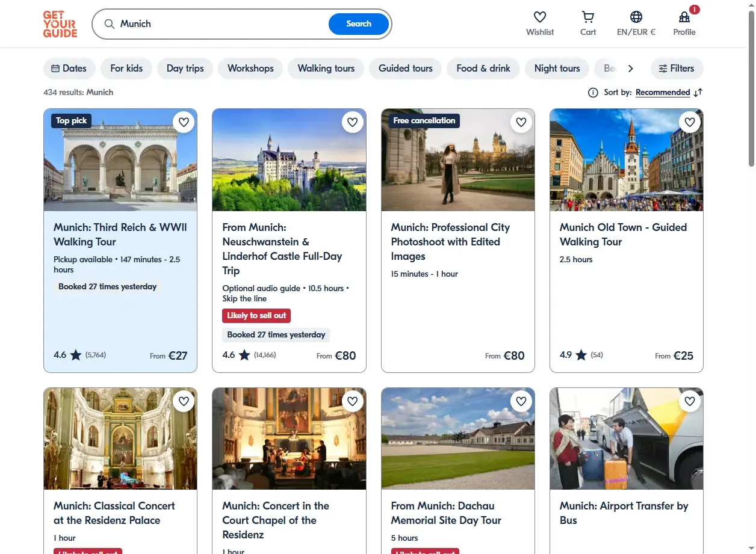Image resolution: width=756 pixels, height=554 pixels.
Task: Click the Feldherrnhalle photo thumbnail
Action: tap(120, 160)
